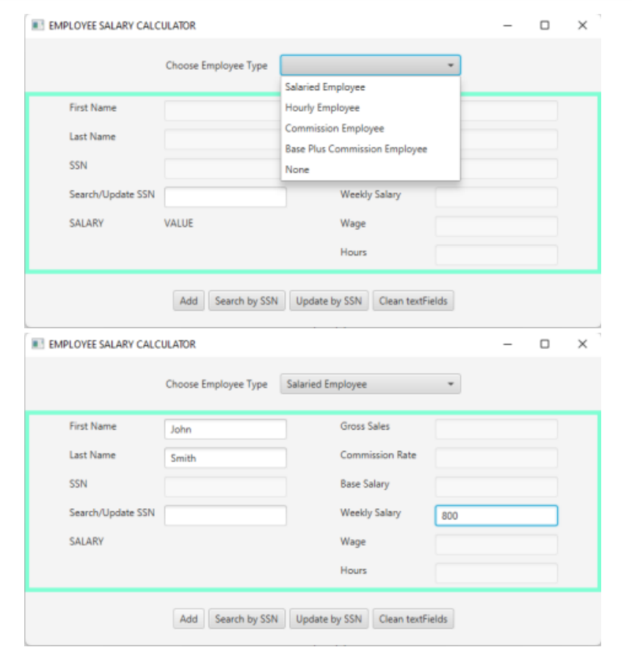Click the Last Name field in top window
This screenshot has height=672, width=632.
222,140
